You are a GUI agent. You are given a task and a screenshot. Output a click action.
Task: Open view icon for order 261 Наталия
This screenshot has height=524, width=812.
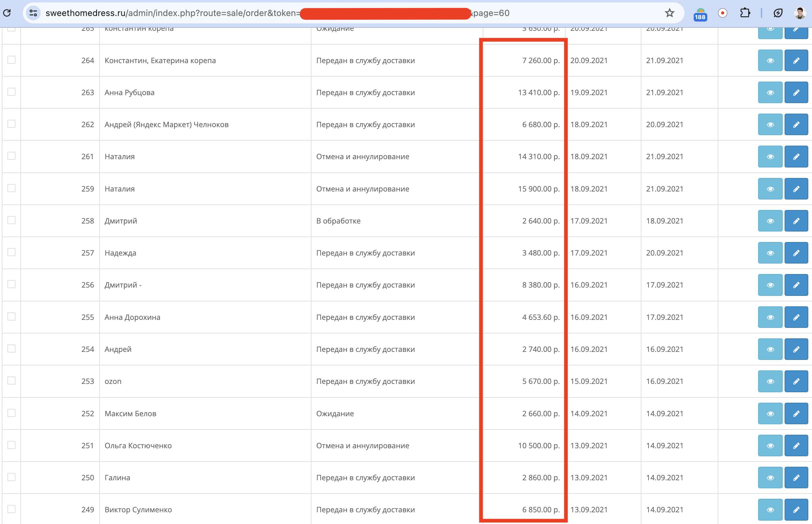point(770,157)
